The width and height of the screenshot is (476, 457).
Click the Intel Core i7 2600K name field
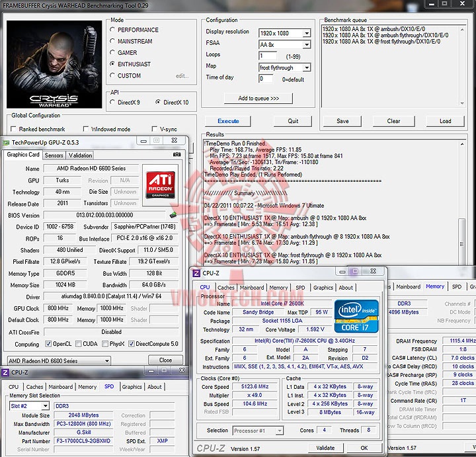click(x=282, y=304)
